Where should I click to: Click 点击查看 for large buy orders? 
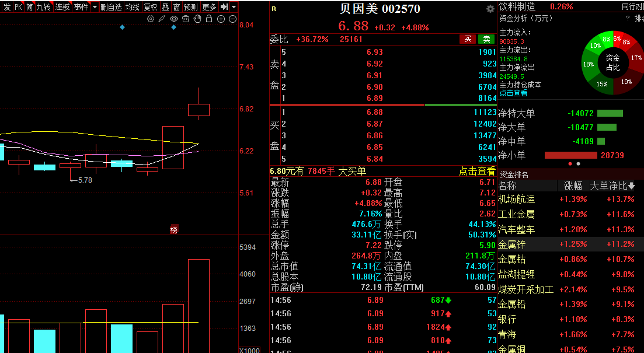coord(477,171)
